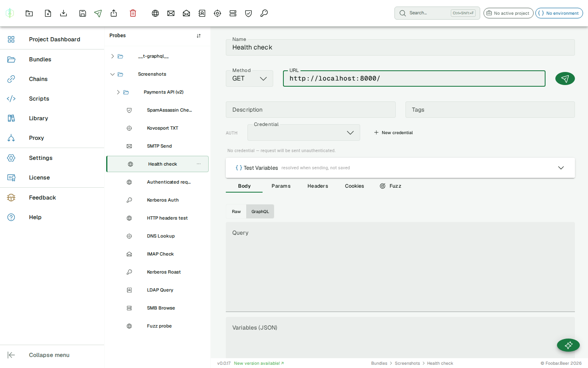Image resolution: width=588 pixels, height=368 pixels.
Task: Select the Raw body mode
Action: [236, 211]
